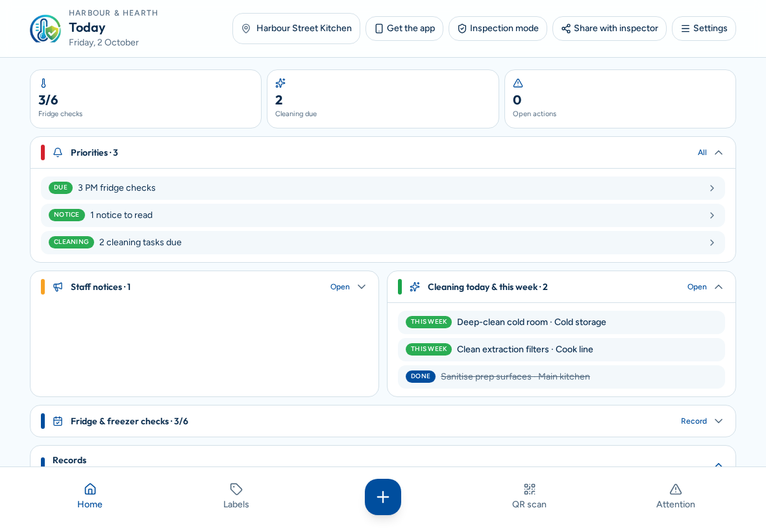Collapse the Cleaning today & this week chevron
The width and height of the screenshot is (766, 532).
[x=719, y=287]
